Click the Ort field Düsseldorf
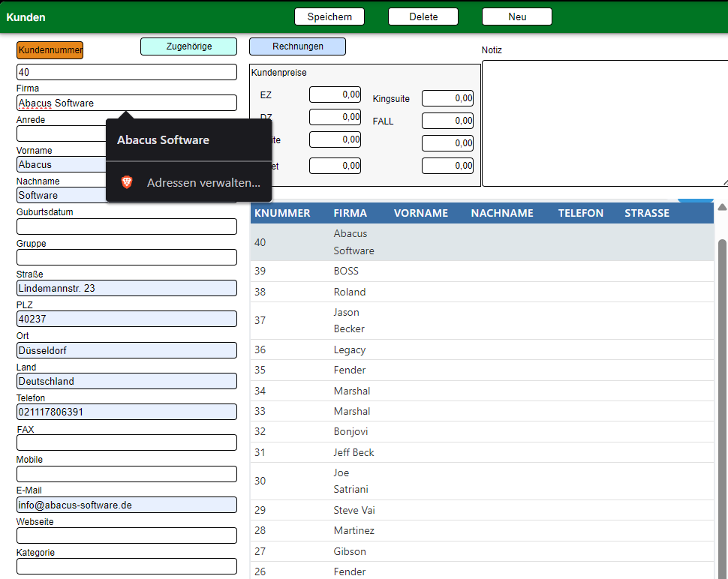This screenshot has width=728, height=579. click(x=126, y=350)
